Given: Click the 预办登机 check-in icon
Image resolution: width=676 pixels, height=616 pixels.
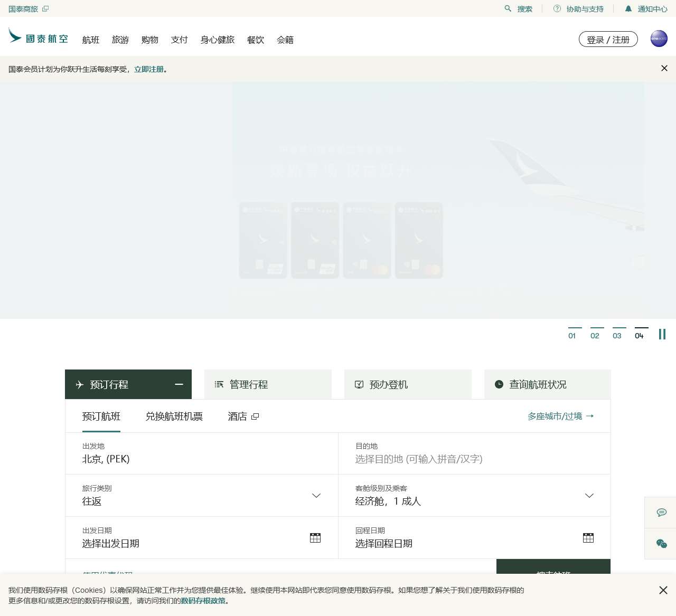Looking at the screenshot, I should [x=359, y=384].
